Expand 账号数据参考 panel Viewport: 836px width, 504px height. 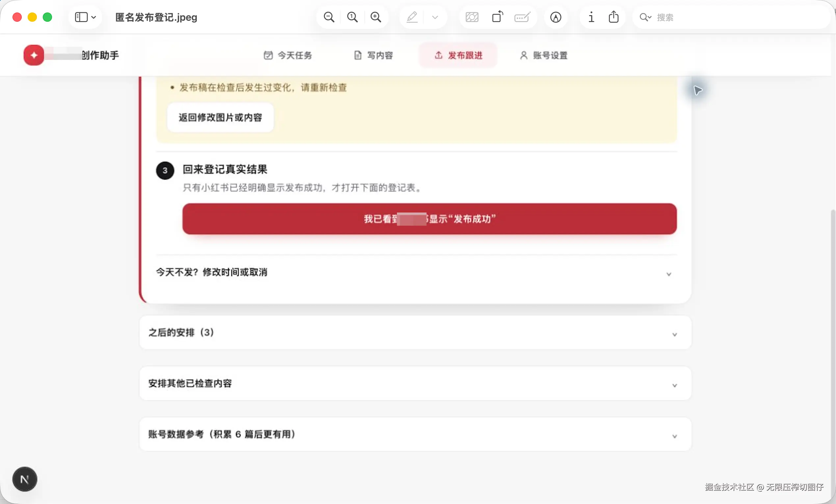click(415, 434)
